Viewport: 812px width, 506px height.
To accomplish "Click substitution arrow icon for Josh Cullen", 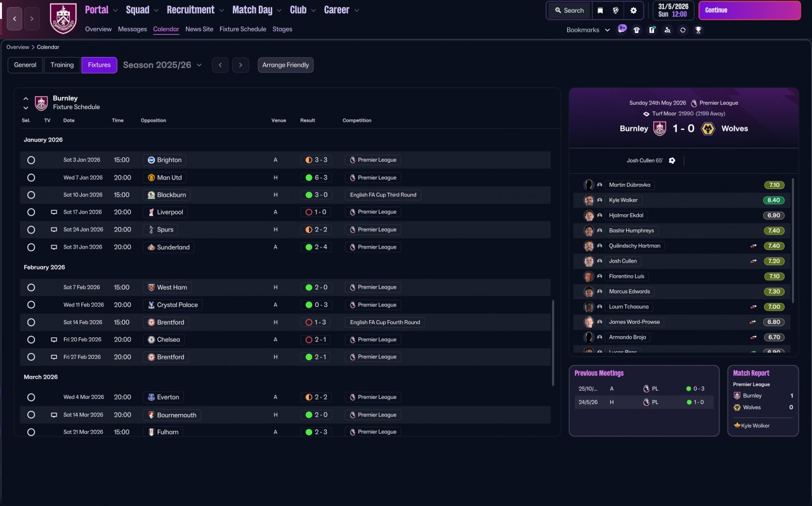I will 754,261.
